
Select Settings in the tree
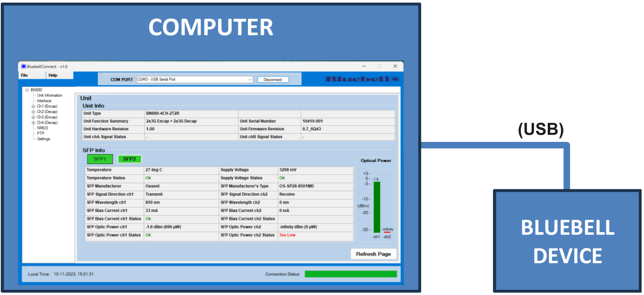pyautogui.click(x=43, y=139)
